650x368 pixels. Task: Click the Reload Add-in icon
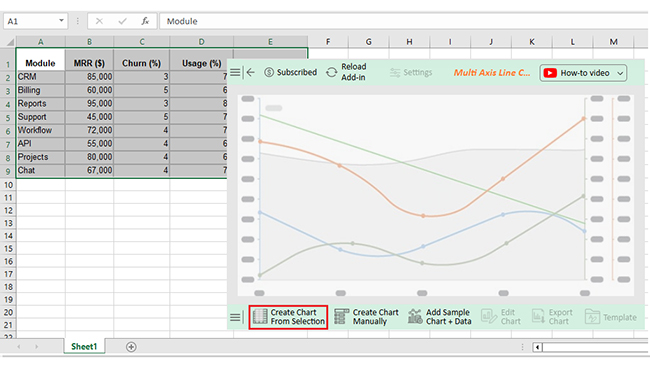click(x=331, y=73)
